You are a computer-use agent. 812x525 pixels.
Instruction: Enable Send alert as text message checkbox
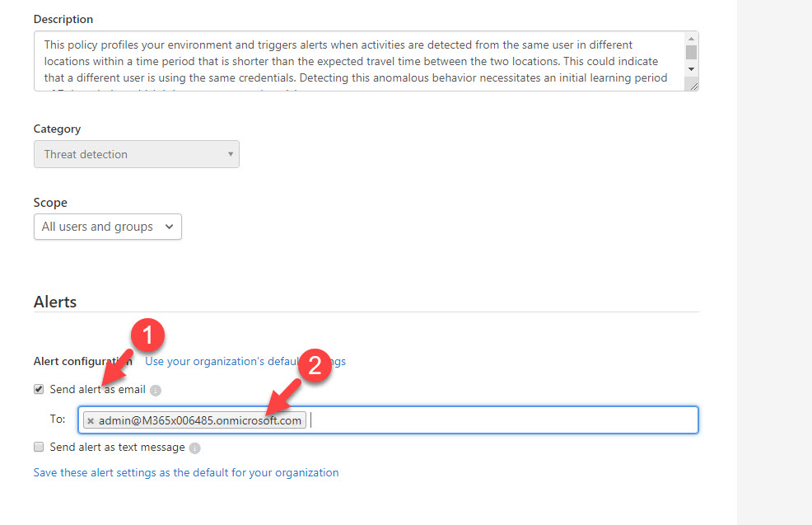tap(39, 447)
